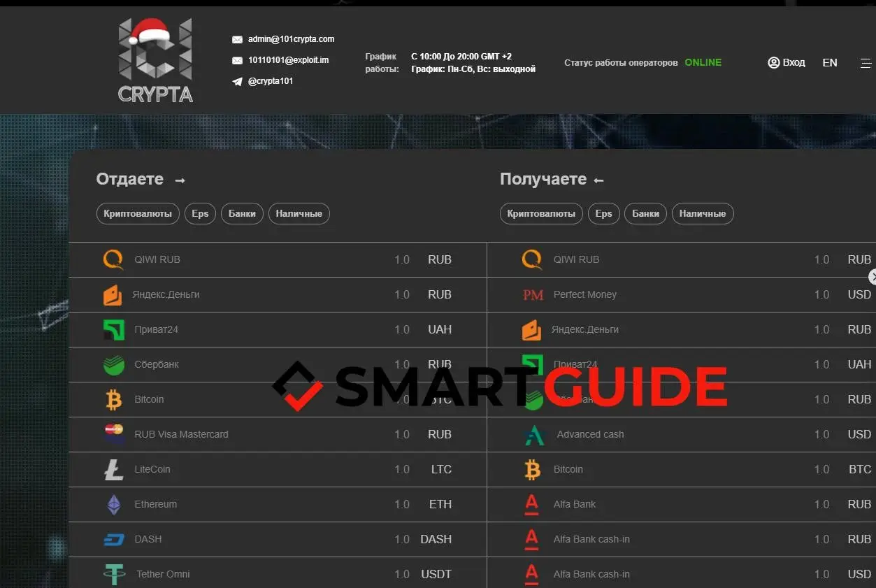Select Приват24 icon in Отдаете list

pos(113,329)
